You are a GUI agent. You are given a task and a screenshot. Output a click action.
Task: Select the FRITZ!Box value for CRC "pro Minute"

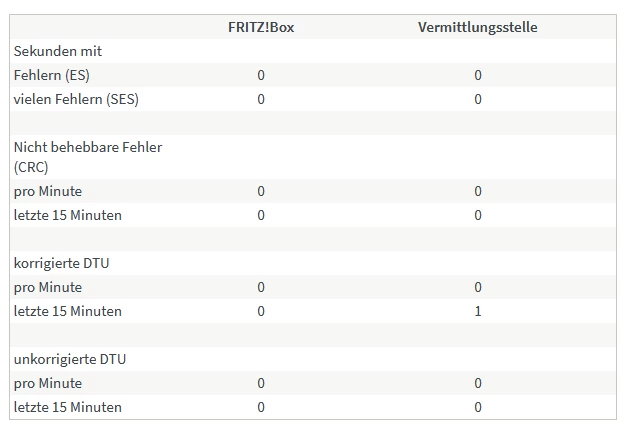pos(261,191)
